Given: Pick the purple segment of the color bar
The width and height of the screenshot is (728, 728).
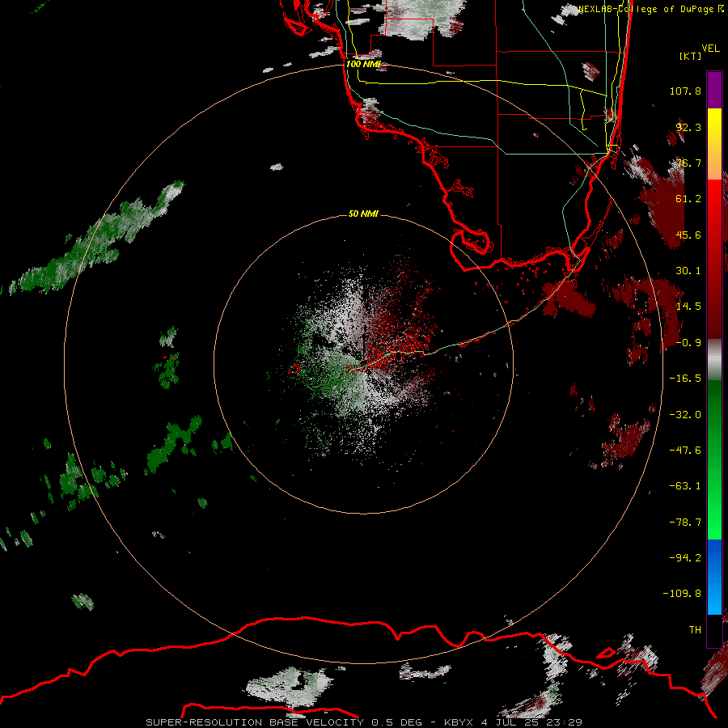Looking at the screenshot, I should pyautogui.click(x=714, y=90).
